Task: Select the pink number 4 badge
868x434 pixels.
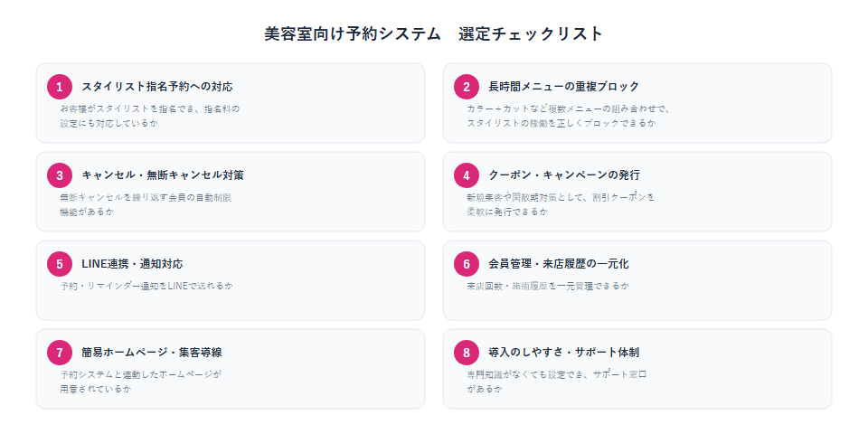Action: tap(467, 175)
